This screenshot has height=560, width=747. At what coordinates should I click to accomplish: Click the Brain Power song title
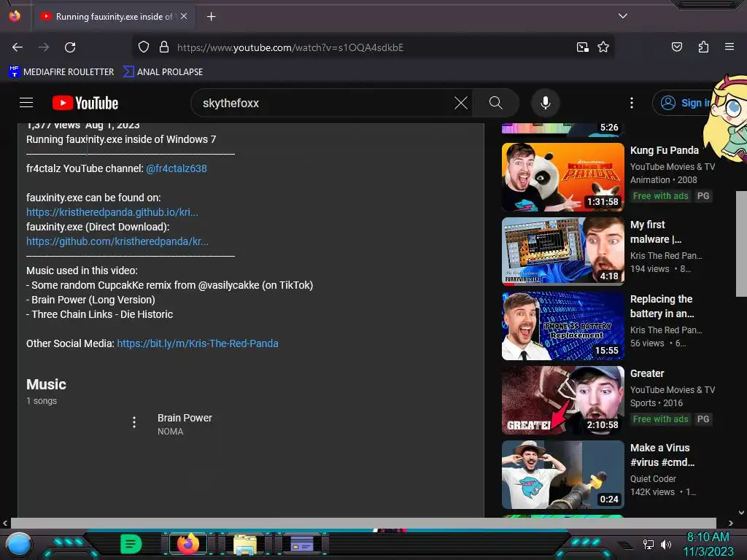tap(185, 418)
